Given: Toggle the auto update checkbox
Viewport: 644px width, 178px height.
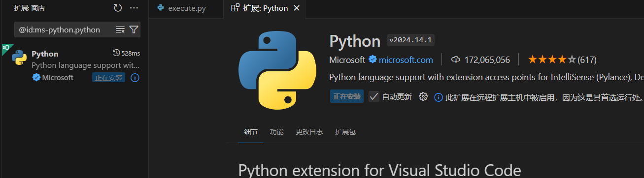Looking at the screenshot, I should click(374, 96).
